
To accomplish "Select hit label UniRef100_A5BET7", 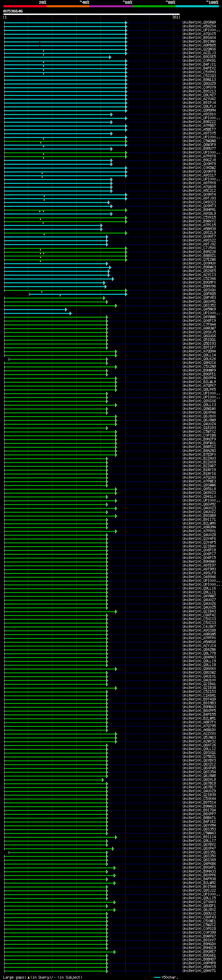I will pyautogui.click(x=199, y=129).
